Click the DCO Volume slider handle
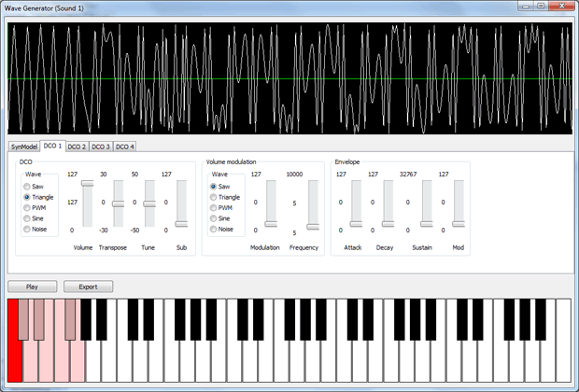This screenshot has height=392, width=579. click(x=88, y=183)
